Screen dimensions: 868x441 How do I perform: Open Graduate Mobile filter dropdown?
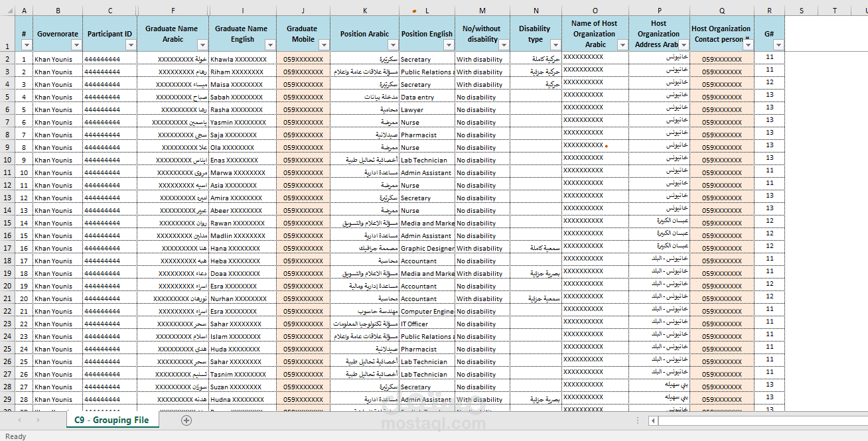324,45
